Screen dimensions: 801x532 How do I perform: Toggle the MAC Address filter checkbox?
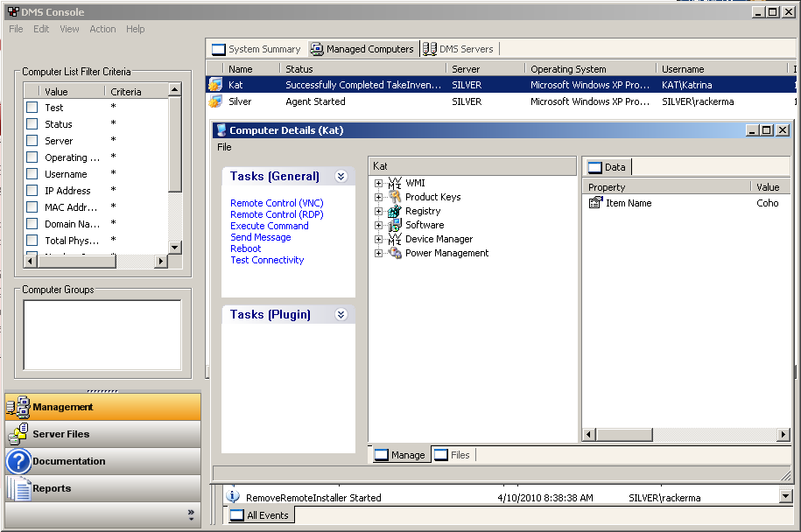click(32, 206)
